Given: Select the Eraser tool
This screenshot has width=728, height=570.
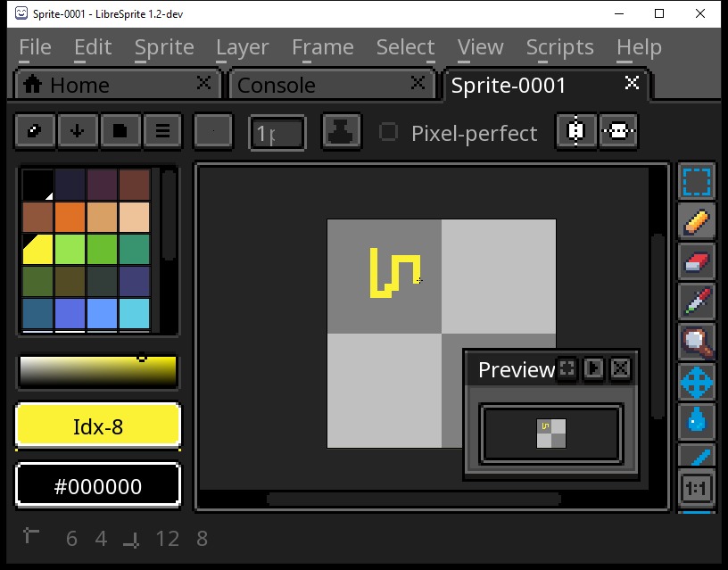Looking at the screenshot, I should tap(697, 261).
